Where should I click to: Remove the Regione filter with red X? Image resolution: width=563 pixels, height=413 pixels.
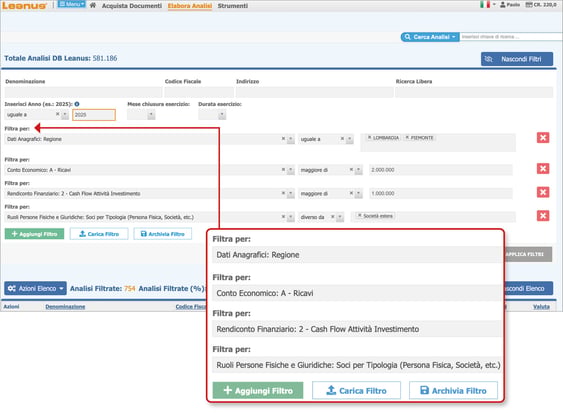point(543,138)
